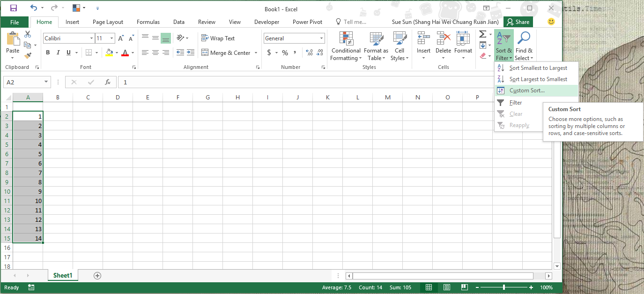Choose Custom Sort... from the menu
This screenshot has height=294, width=644.
pyautogui.click(x=536, y=90)
